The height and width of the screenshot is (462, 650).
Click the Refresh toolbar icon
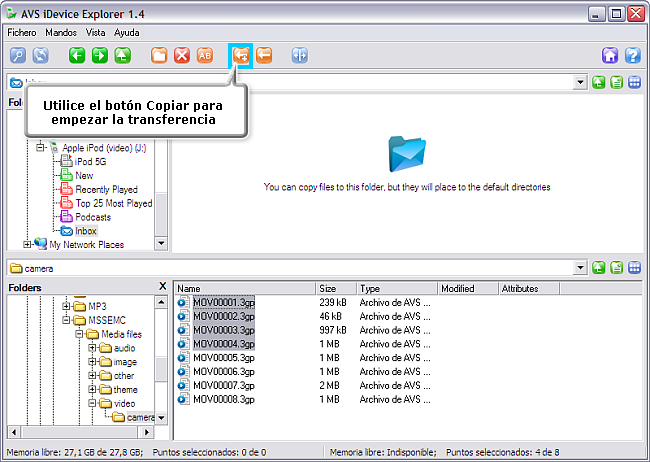[x=41, y=55]
